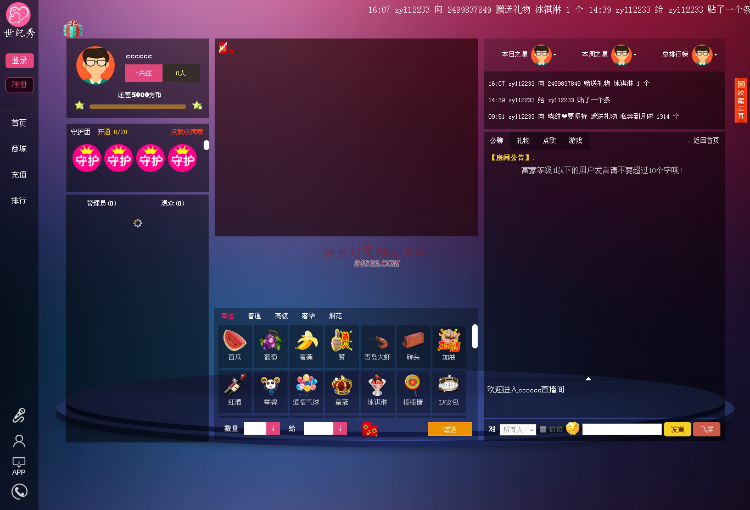Click the pink heart site logo

tap(18, 14)
